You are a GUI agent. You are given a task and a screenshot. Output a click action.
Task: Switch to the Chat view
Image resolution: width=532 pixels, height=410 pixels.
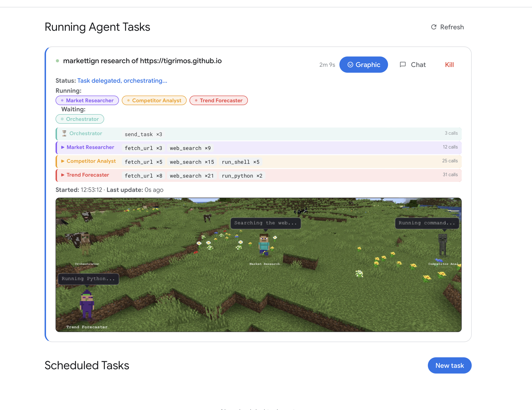click(x=418, y=65)
